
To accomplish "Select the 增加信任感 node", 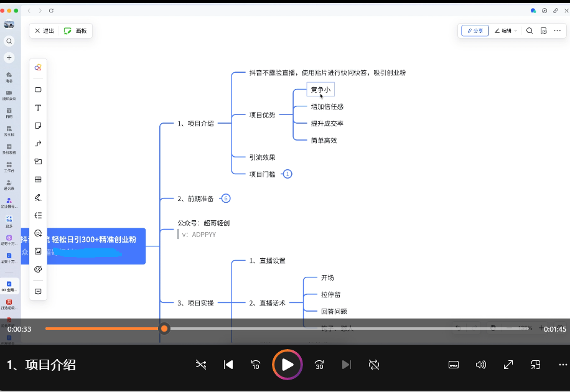I will click(327, 106).
